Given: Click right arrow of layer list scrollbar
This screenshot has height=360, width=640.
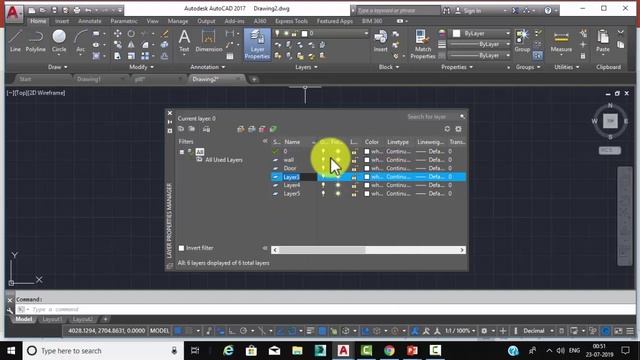Looking at the screenshot, I should [462, 250].
